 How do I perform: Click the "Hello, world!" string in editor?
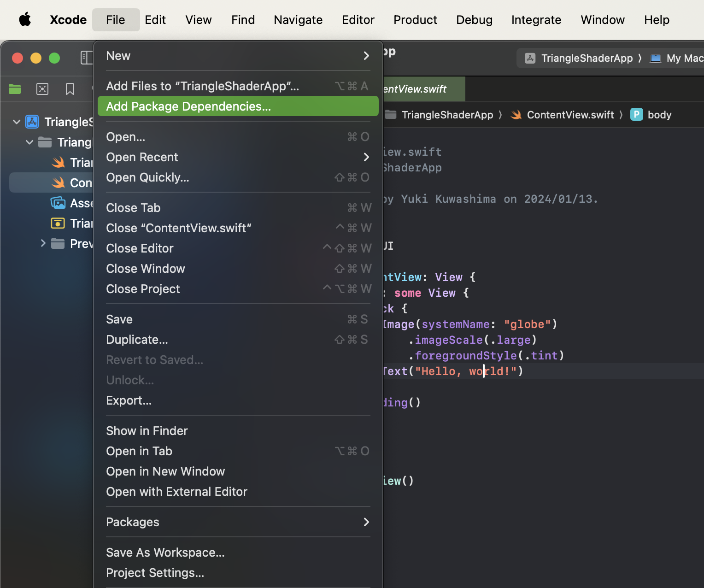click(x=465, y=371)
